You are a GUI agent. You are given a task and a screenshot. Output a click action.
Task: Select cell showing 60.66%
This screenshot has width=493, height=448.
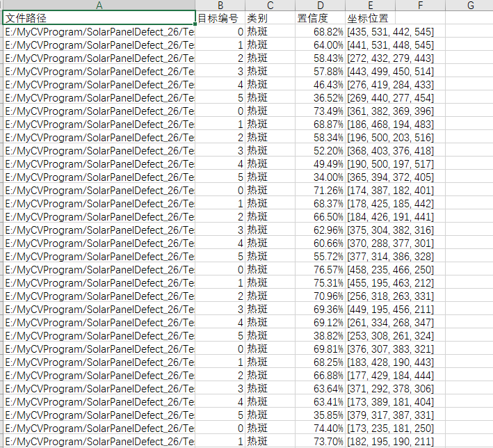(320, 243)
